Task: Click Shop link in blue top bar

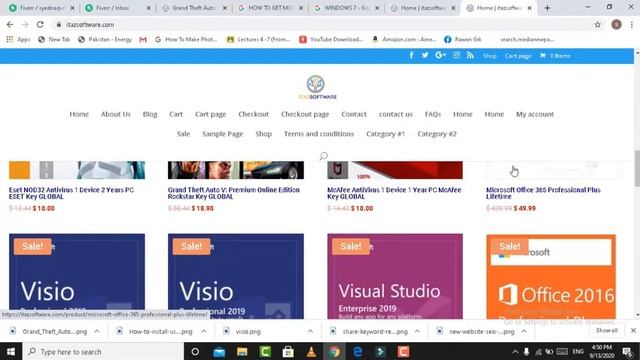Action: [489, 56]
